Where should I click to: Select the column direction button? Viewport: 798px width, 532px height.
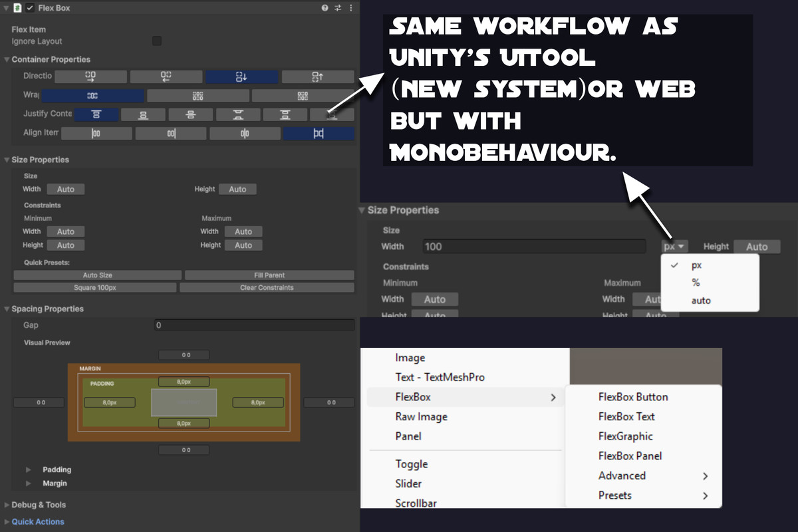(241, 76)
